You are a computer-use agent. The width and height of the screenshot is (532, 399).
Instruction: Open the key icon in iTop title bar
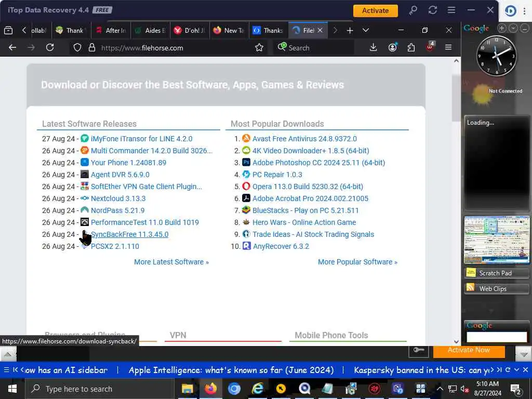click(413, 10)
